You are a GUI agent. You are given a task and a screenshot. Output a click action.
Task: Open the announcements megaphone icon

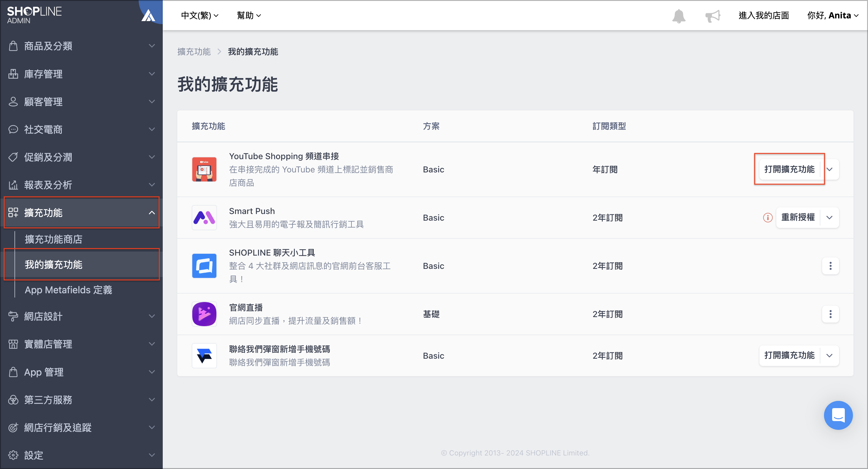click(x=713, y=16)
